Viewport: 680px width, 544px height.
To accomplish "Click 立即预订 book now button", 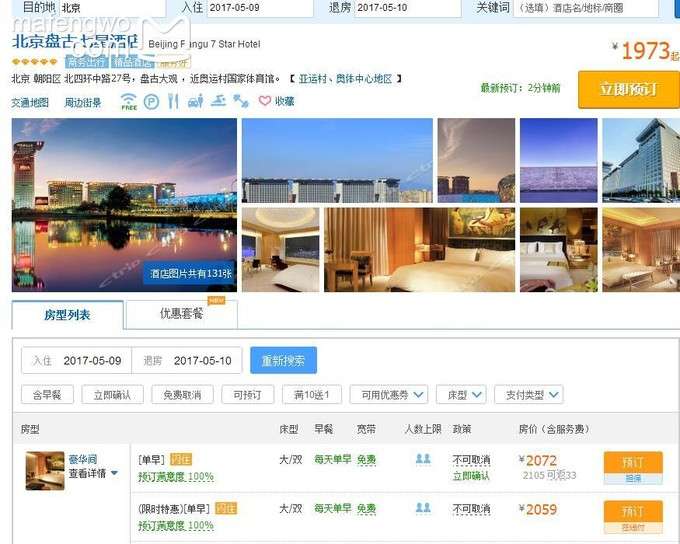I will [628, 89].
